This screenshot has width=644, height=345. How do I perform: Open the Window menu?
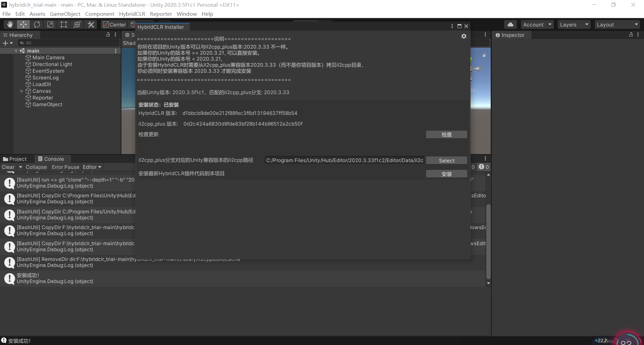coord(187,14)
